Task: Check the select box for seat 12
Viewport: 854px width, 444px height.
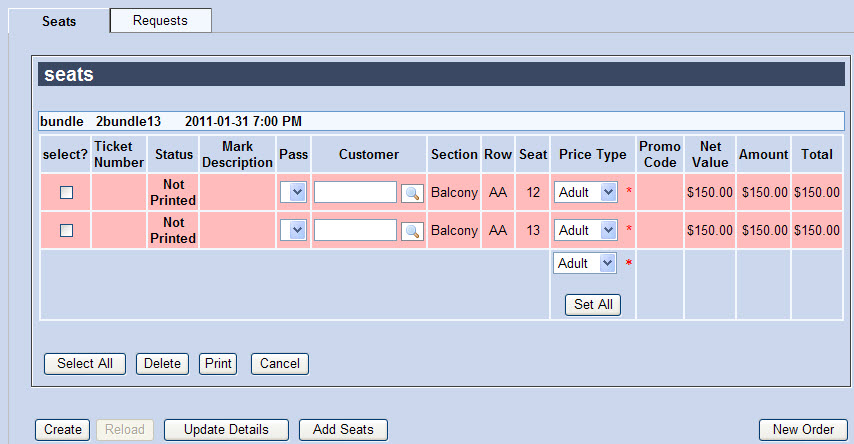Action: point(66,192)
